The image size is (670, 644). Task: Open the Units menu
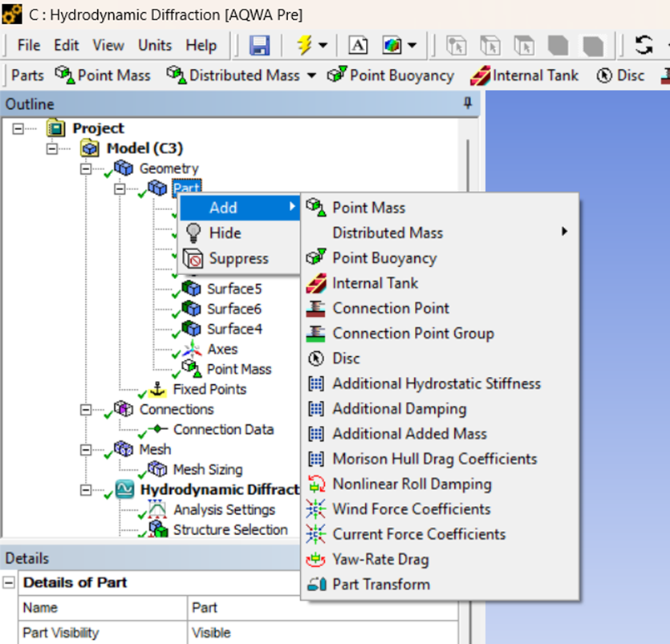tap(155, 45)
